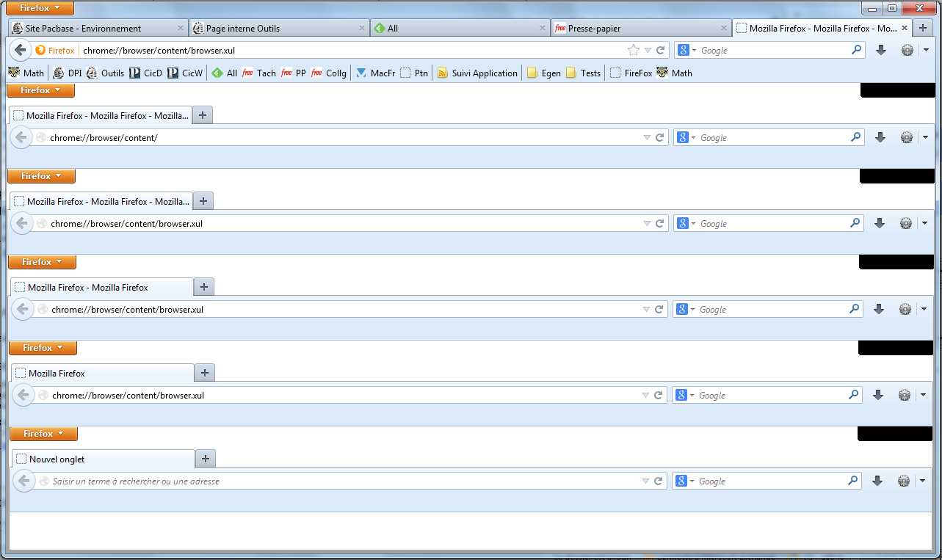Click the gear icon in outermost toolbar
The height and width of the screenshot is (560, 942).
pos(907,50)
